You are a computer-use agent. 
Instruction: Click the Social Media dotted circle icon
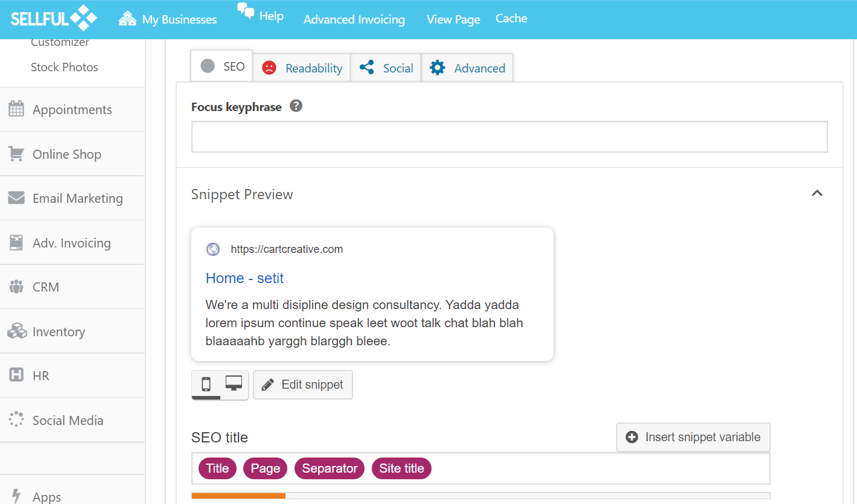coord(16,419)
